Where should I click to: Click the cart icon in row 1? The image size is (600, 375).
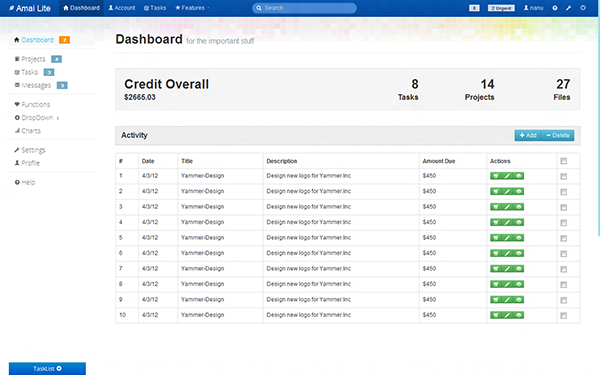coord(496,176)
